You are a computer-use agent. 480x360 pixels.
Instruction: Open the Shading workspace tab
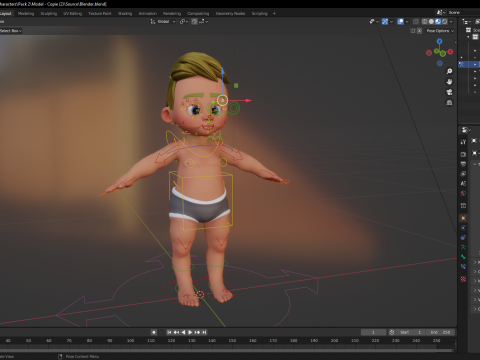[x=125, y=14]
